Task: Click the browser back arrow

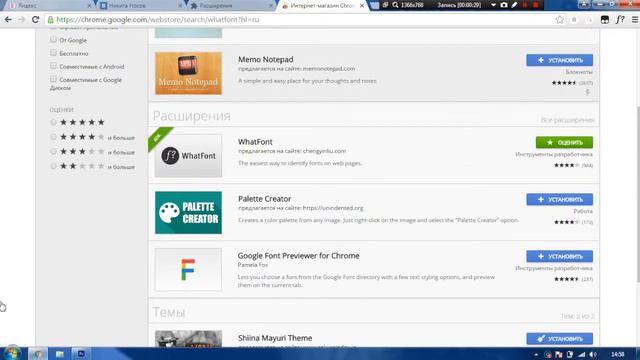Action: (x=8, y=20)
